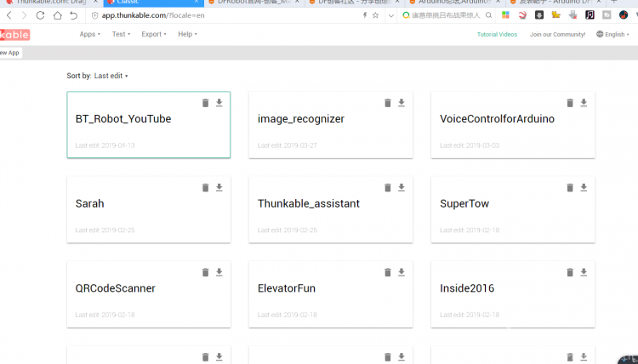Change Sort by Last edit option
Viewport: 638px width, 364px height.
111,76
